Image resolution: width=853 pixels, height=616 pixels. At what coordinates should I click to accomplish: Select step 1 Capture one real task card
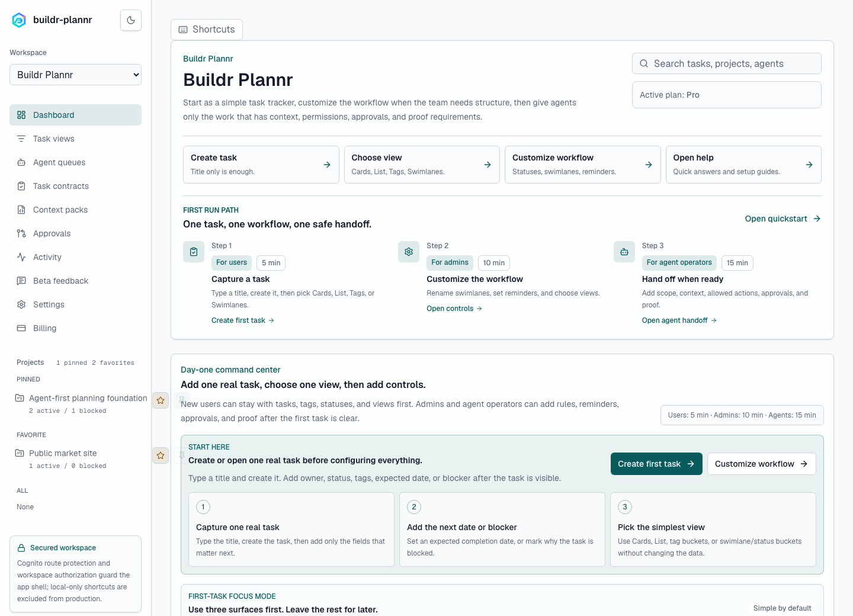[291, 530]
